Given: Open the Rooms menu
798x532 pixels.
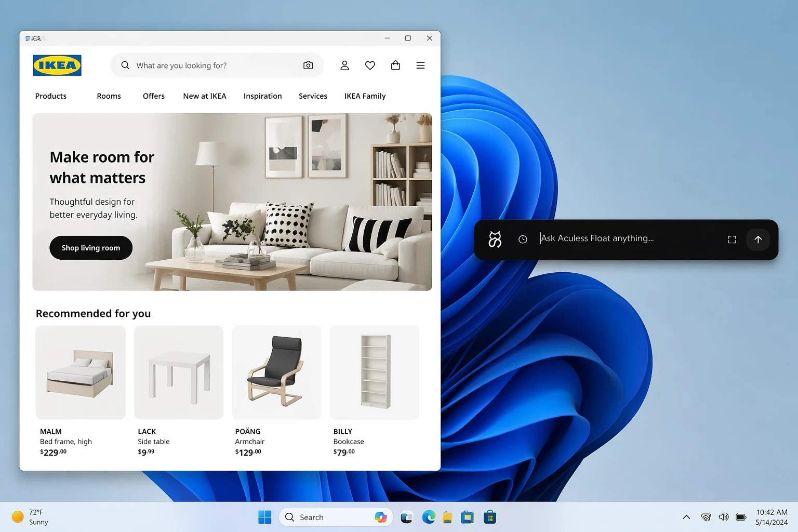Looking at the screenshot, I should 109,96.
